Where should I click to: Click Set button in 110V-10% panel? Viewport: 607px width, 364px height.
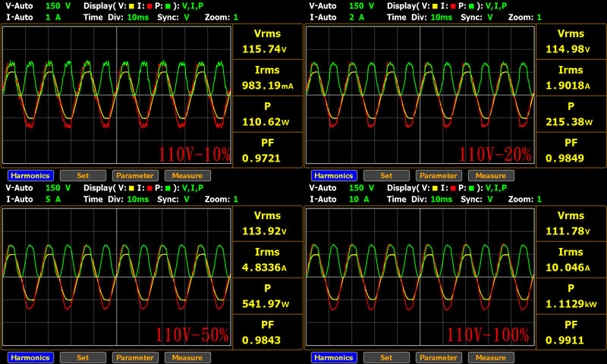coord(83,176)
